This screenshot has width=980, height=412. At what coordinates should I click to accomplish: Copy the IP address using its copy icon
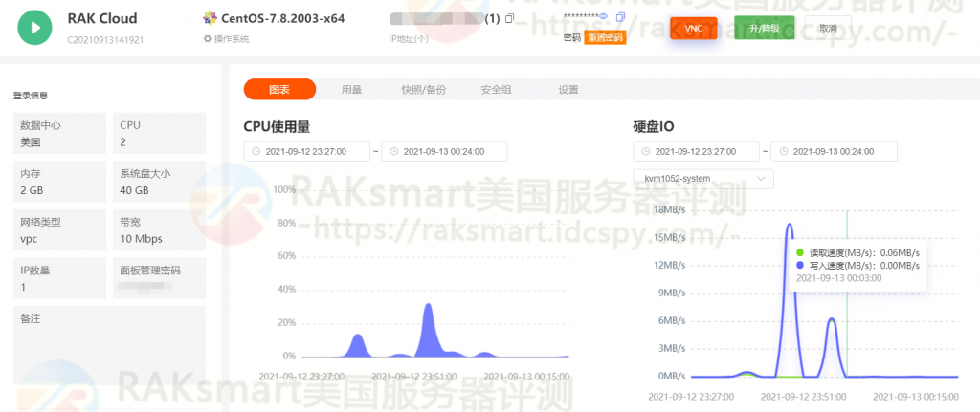(509, 19)
